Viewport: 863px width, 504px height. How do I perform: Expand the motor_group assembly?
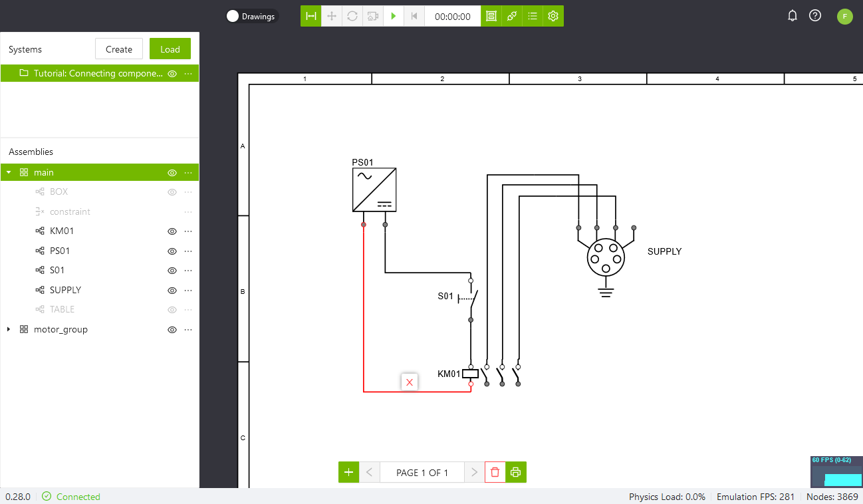click(9, 330)
